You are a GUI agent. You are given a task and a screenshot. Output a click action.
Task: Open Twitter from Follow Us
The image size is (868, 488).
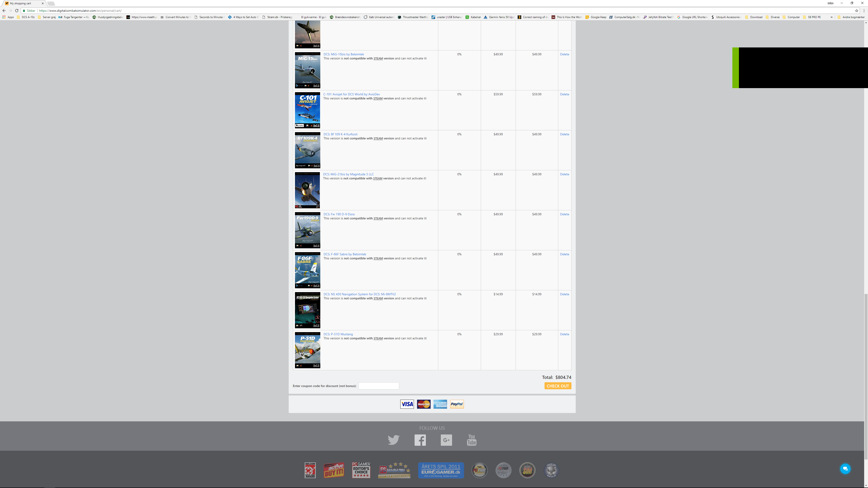393,440
